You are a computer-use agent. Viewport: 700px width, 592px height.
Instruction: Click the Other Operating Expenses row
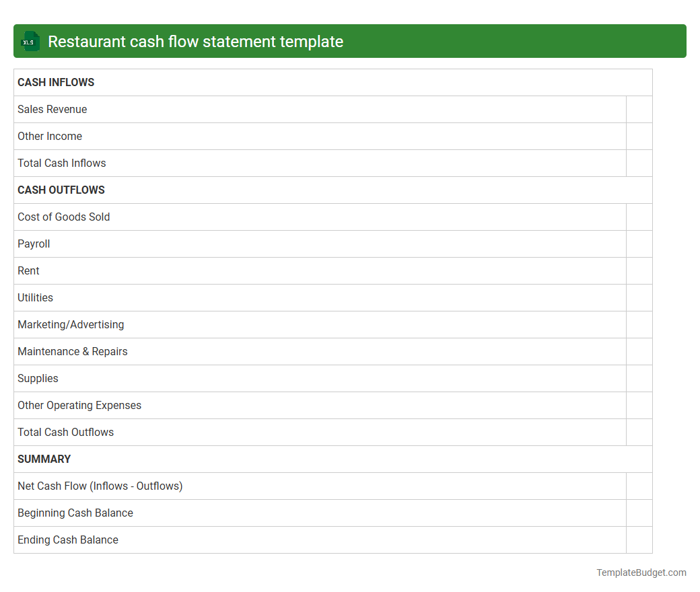(x=79, y=405)
